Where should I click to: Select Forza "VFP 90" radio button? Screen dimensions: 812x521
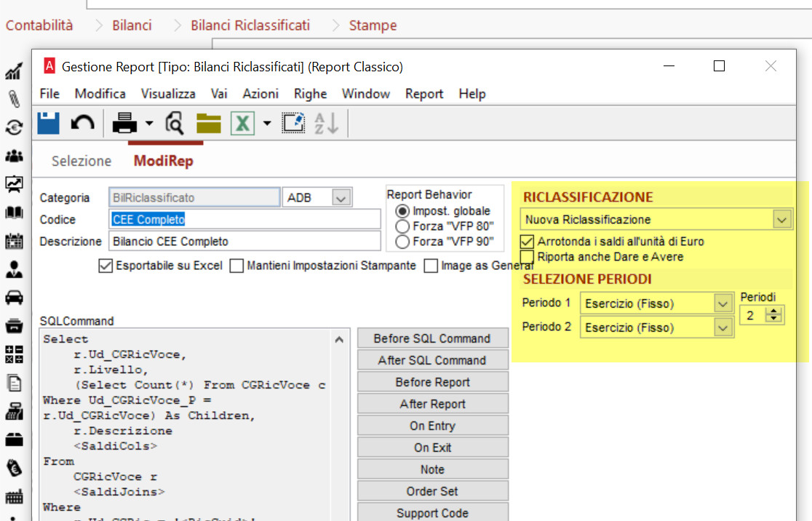(402, 242)
